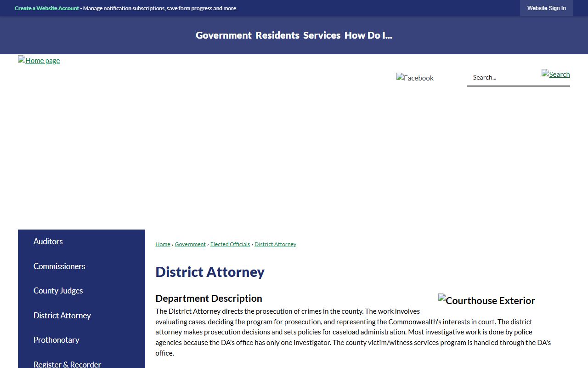Click the Home page logo image
Screen dimensions: 588x368
point(39,60)
